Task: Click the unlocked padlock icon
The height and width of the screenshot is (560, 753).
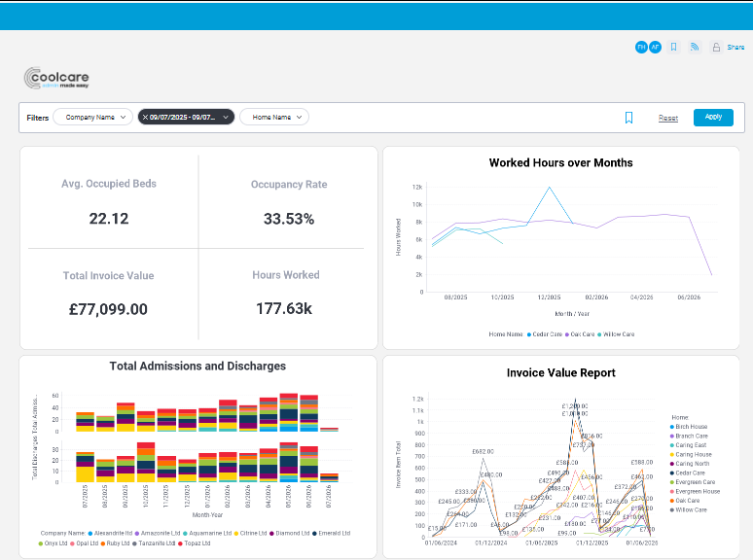Action: 716,47
